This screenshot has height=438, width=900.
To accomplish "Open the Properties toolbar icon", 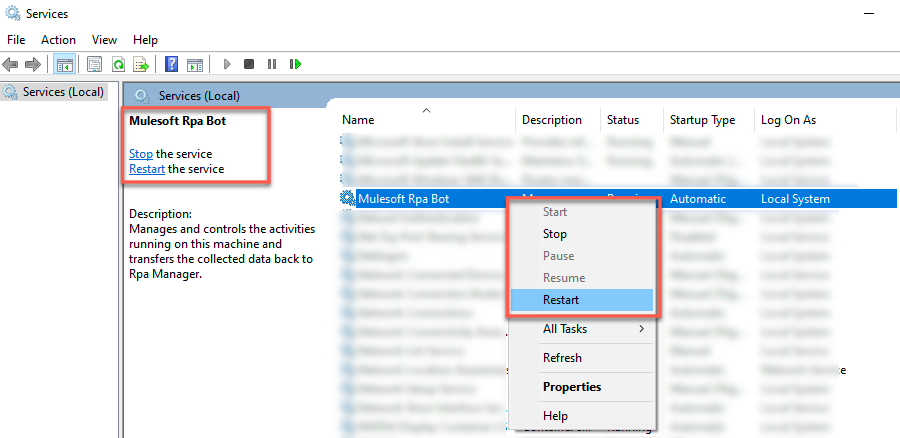I will click(94, 64).
